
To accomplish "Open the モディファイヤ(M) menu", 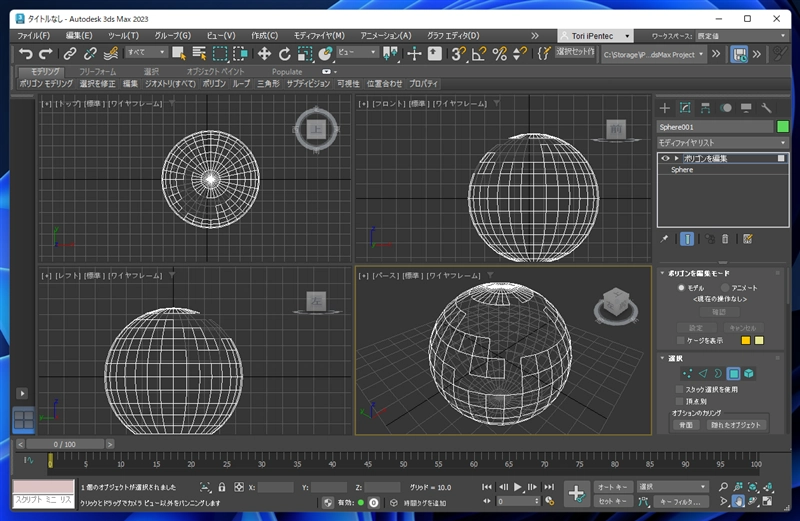I will [x=319, y=36].
